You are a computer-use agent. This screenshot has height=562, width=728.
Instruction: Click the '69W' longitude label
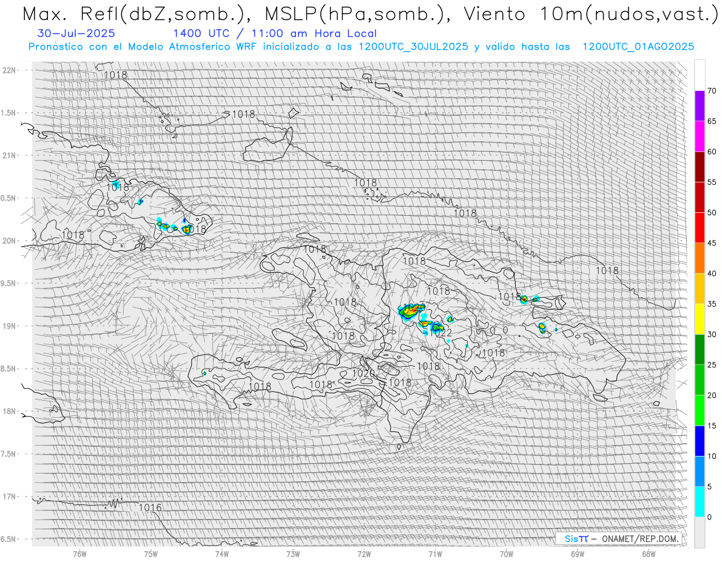pos(578,554)
